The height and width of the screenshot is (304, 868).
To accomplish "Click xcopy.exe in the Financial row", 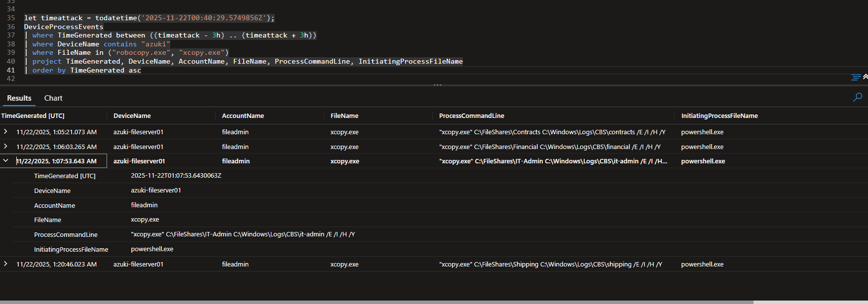I will coord(344,147).
